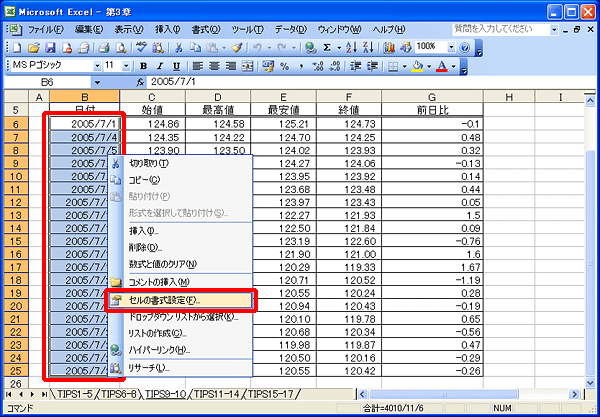This screenshot has width=600, height=417.
Task: Open Print Preview from the toolbar
Action: coord(121,47)
